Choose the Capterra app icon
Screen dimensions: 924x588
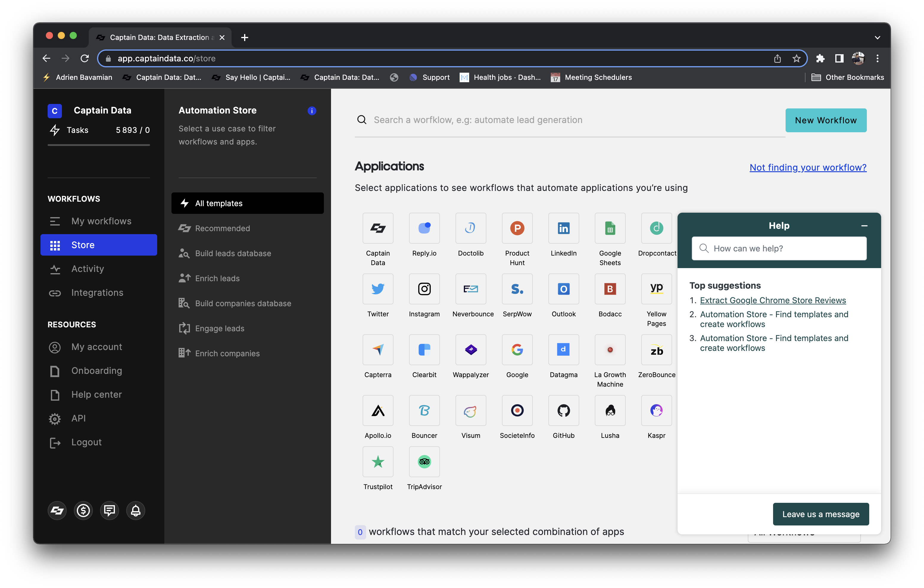[x=377, y=349]
